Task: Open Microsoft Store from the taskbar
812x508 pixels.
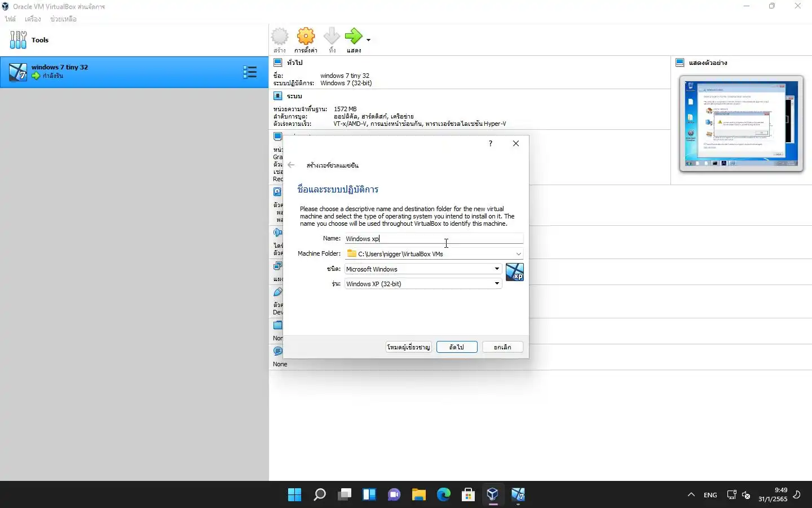Action: tap(468, 495)
